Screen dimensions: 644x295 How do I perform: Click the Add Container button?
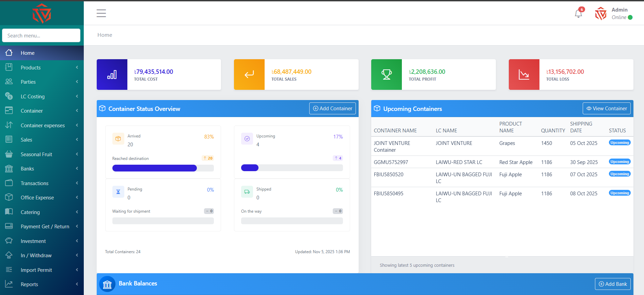(x=332, y=108)
